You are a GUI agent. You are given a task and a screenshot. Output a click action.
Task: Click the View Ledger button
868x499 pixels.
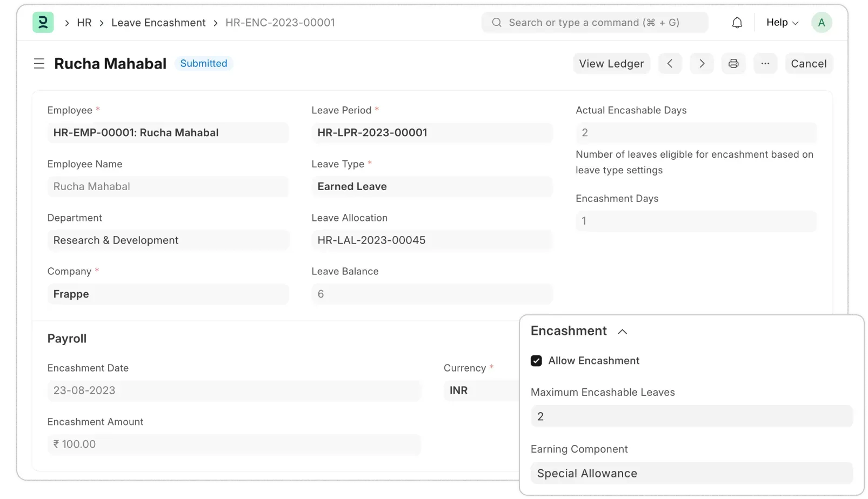coord(611,64)
